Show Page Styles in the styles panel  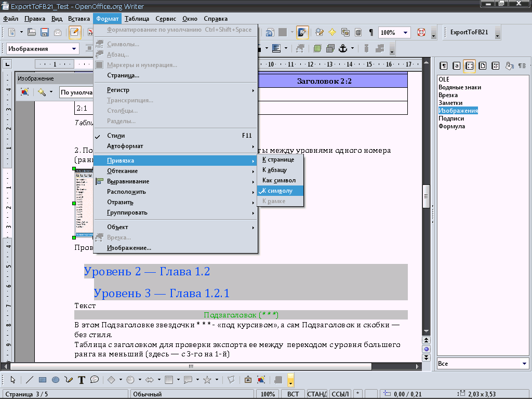(x=483, y=65)
